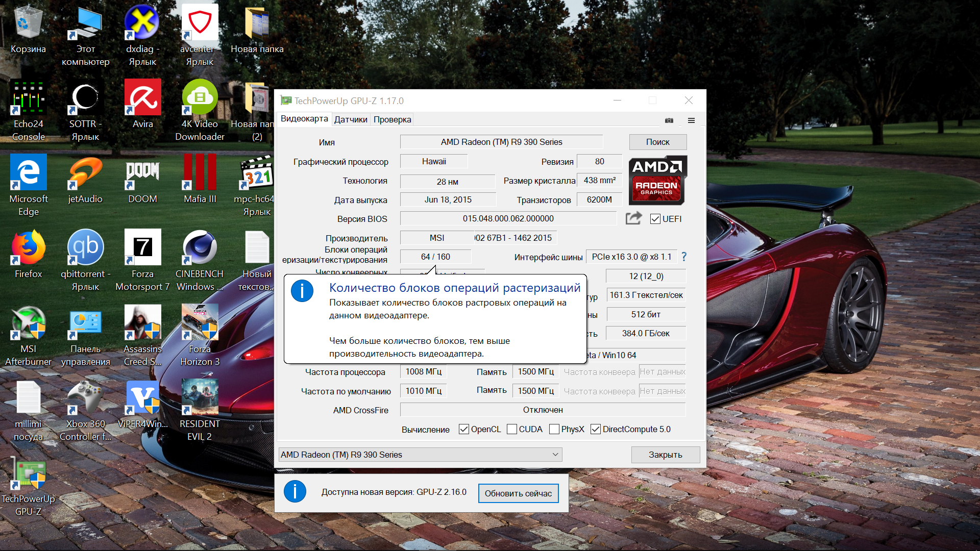Click the Поиск lookup button
Viewport: 980px width, 551px height.
coord(657,142)
